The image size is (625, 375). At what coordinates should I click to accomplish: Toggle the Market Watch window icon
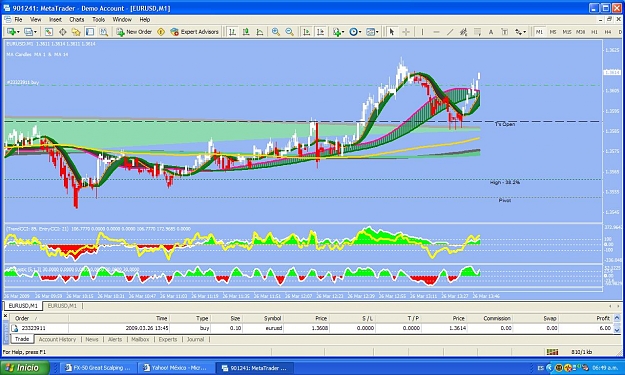(49, 32)
